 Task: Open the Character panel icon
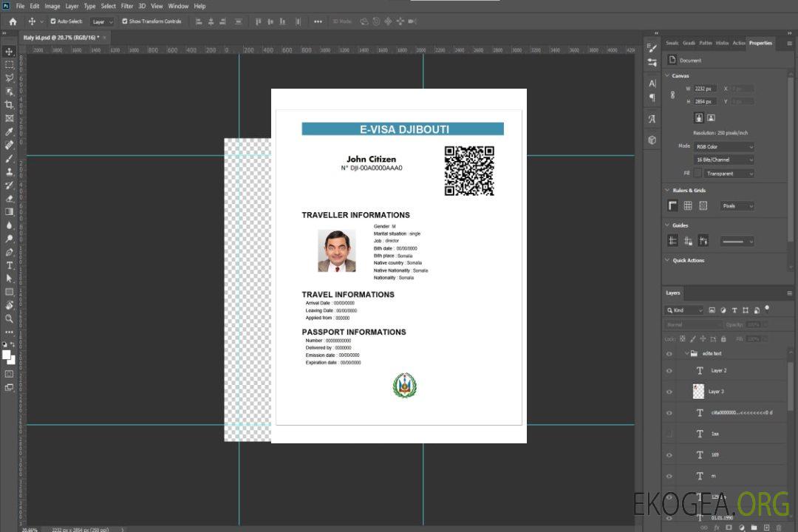point(652,83)
